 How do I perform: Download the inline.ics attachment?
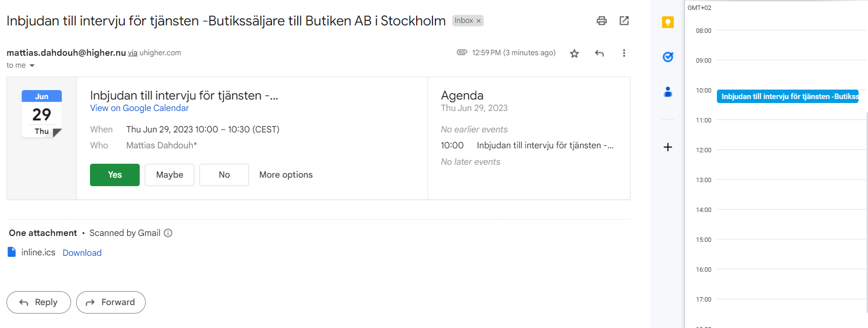pyautogui.click(x=82, y=253)
